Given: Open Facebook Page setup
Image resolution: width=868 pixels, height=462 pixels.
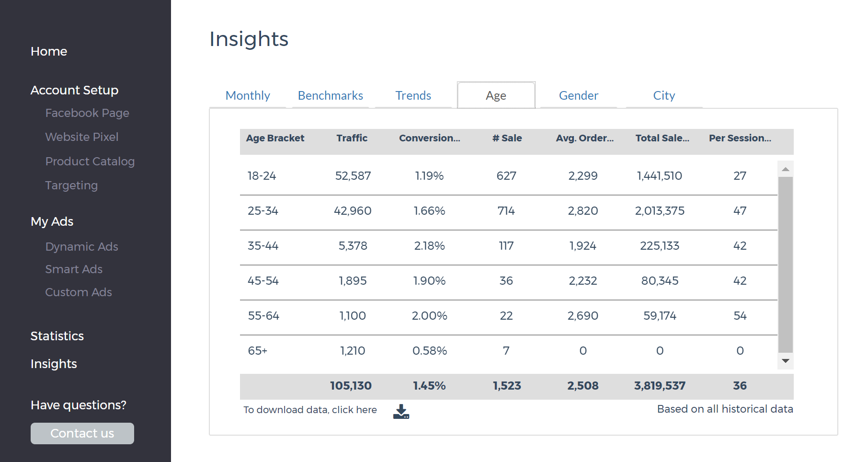Looking at the screenshot, I should 87,113.
